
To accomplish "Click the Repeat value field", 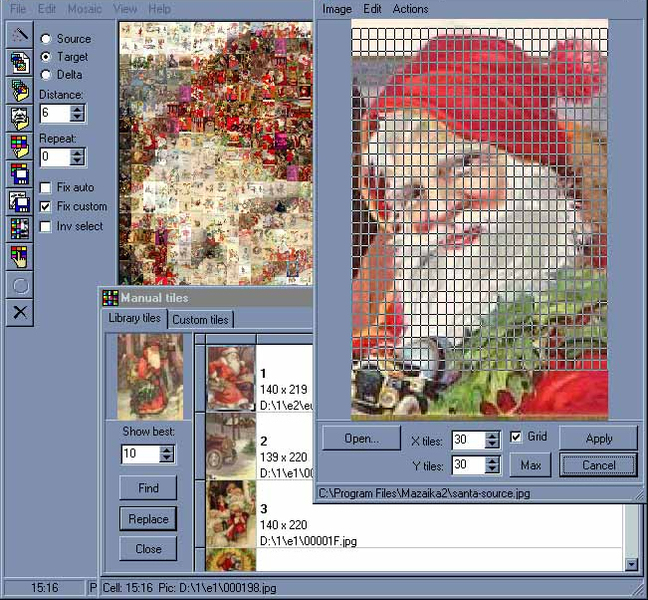I will pyautogui.click(x=55, y=157).
